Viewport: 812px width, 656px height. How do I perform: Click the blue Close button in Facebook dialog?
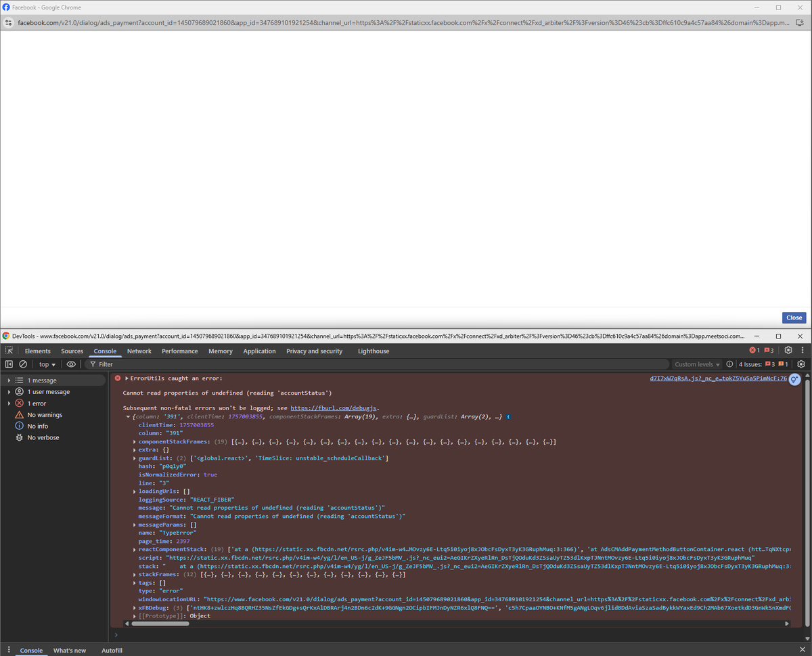794,318
